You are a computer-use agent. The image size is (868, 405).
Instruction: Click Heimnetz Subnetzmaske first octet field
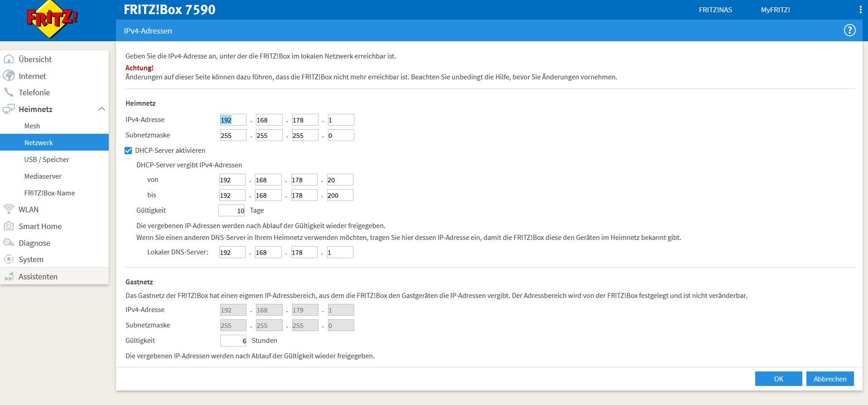click(233, 135)
